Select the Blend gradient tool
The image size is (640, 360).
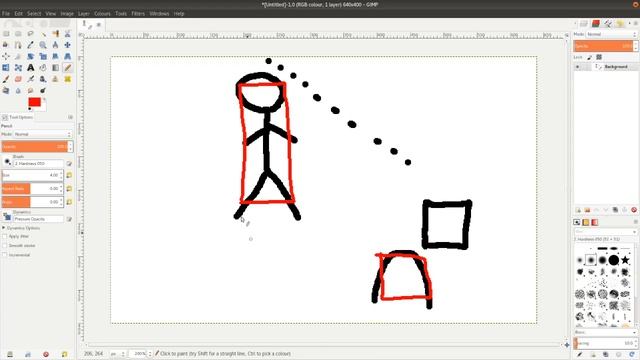[x=55, y=68]
